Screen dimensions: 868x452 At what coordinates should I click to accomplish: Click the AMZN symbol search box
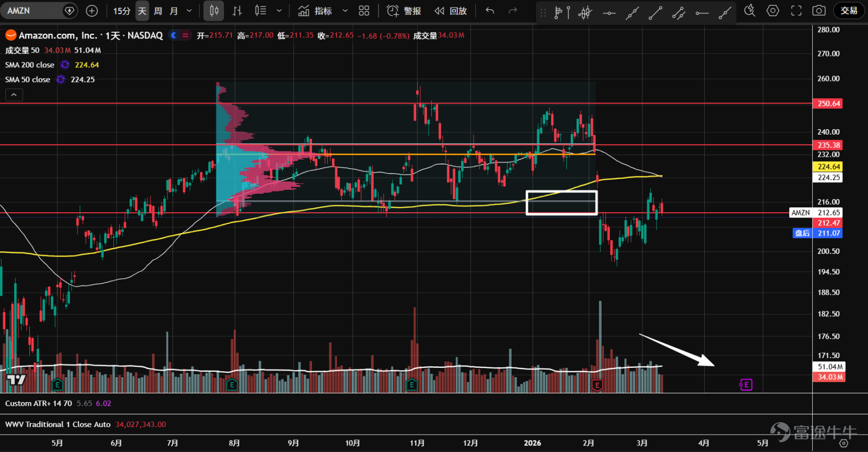click(x=39, y=11)
